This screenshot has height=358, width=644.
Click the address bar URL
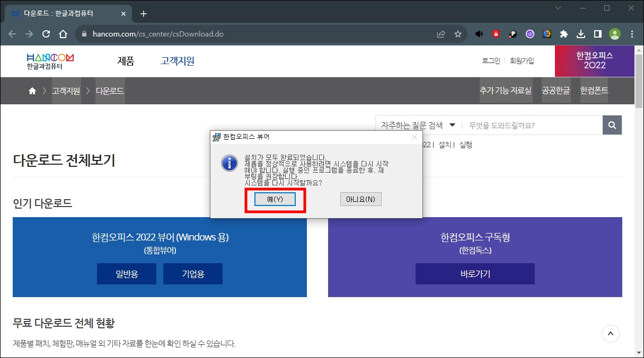pyautogui.click(x=158, y=34)
